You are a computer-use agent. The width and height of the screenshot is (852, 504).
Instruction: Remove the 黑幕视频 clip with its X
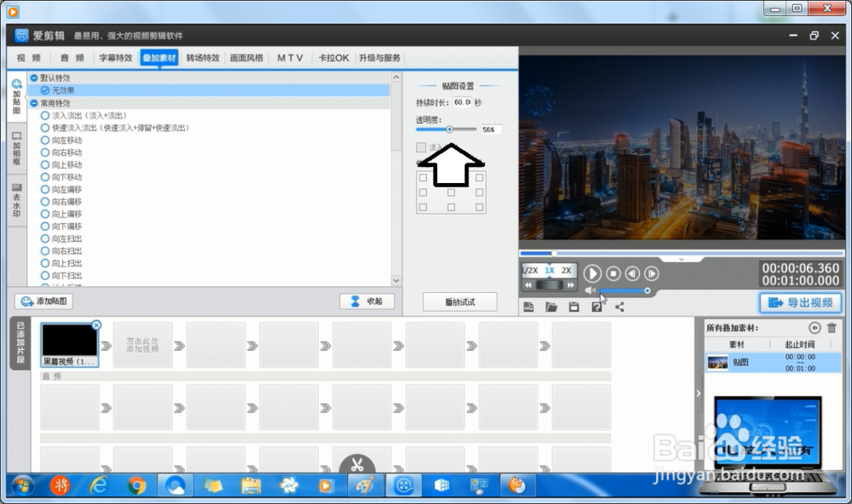96,324
